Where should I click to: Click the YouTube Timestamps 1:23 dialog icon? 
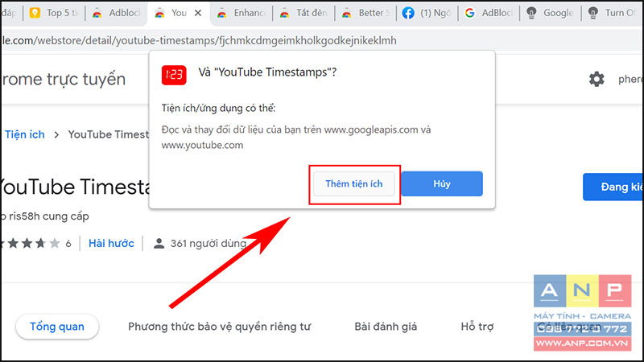(174, 75)
